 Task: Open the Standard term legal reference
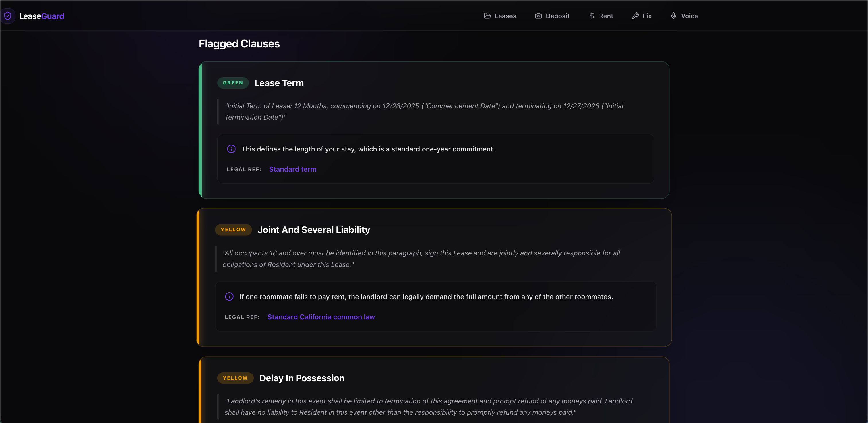pyautogui.click(x=292, y=169)
